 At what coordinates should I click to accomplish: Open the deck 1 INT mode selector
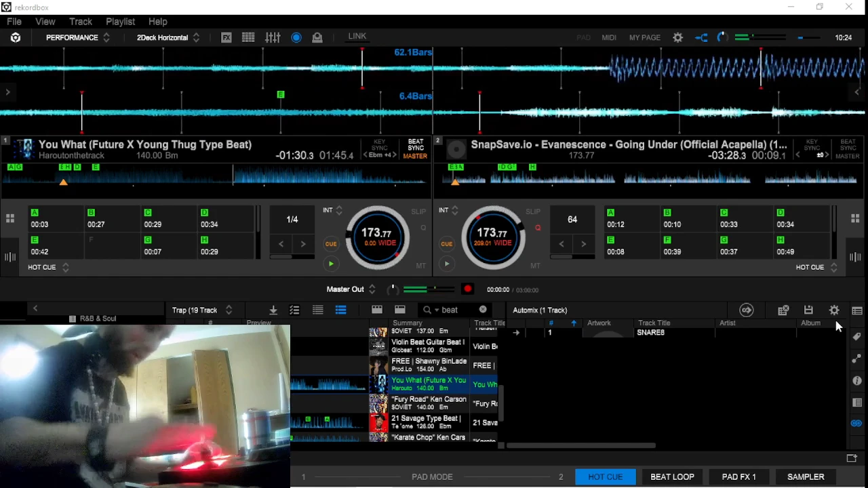tap(332, 211)
